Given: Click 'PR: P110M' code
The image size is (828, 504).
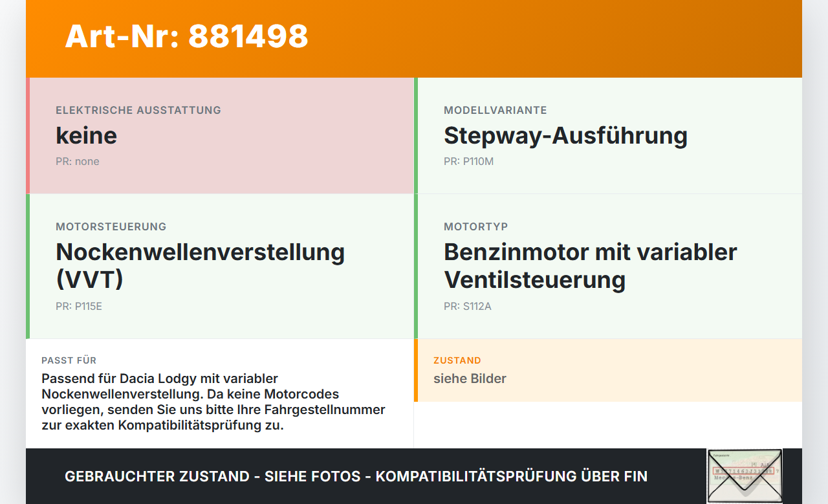Looking at the screenshot, I should (x=468, y=161).
